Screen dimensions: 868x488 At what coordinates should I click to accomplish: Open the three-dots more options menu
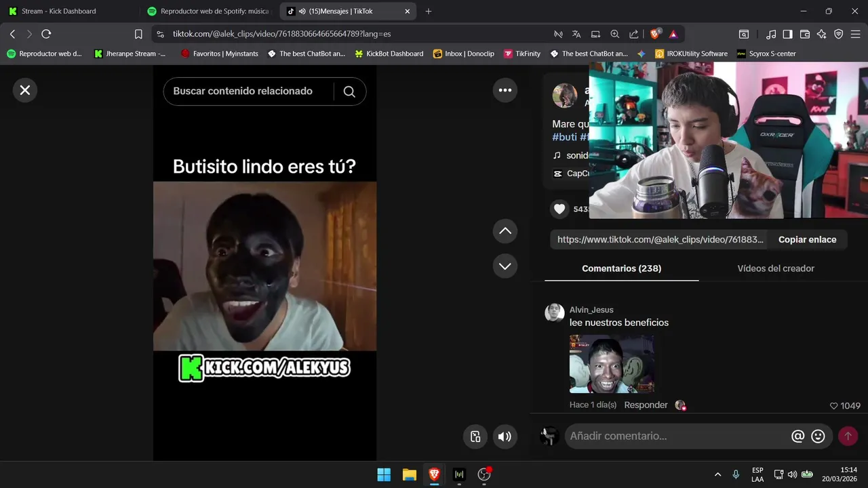(505, 90)
